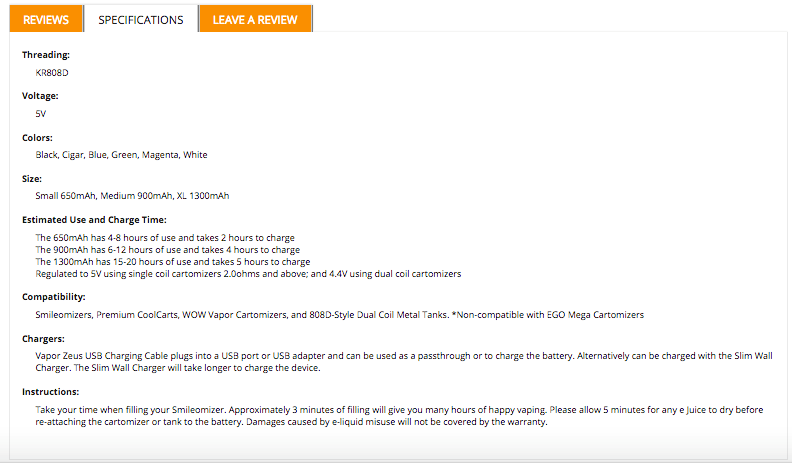Click the Compatibility heading
This screenshot has height=463, width=792.
coord(54,297)
